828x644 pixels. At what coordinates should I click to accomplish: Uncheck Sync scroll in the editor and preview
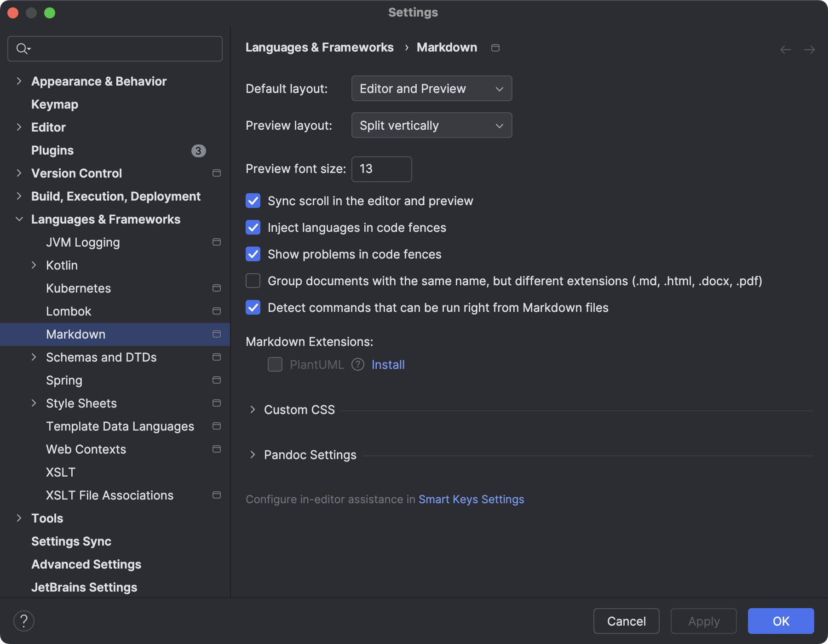pyautogui.click(x=253, y=201)
